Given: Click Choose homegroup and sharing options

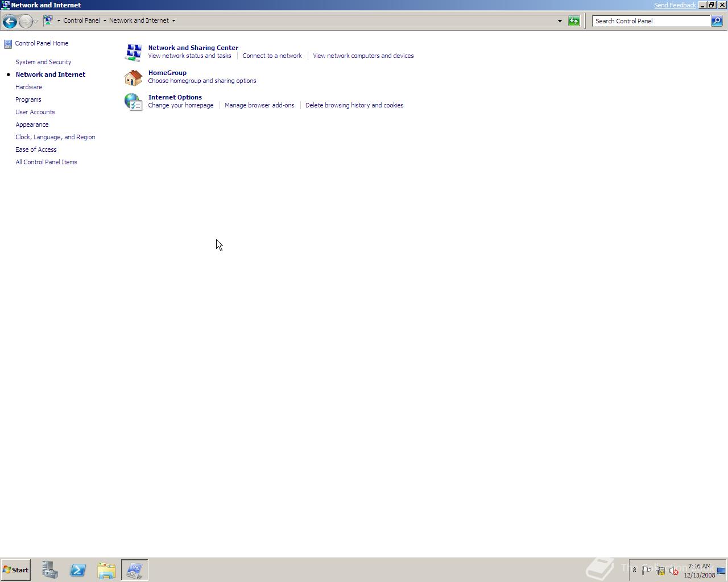Looking at the screenshot, I should coord(202,81).
